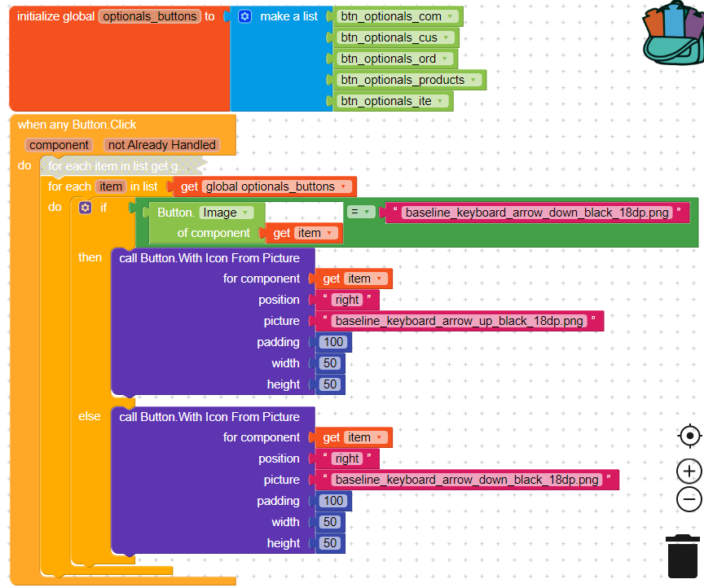704x588 pixels.
Task: Open the btn_optionals_products dropdown arrow
Action: (473, 80)
